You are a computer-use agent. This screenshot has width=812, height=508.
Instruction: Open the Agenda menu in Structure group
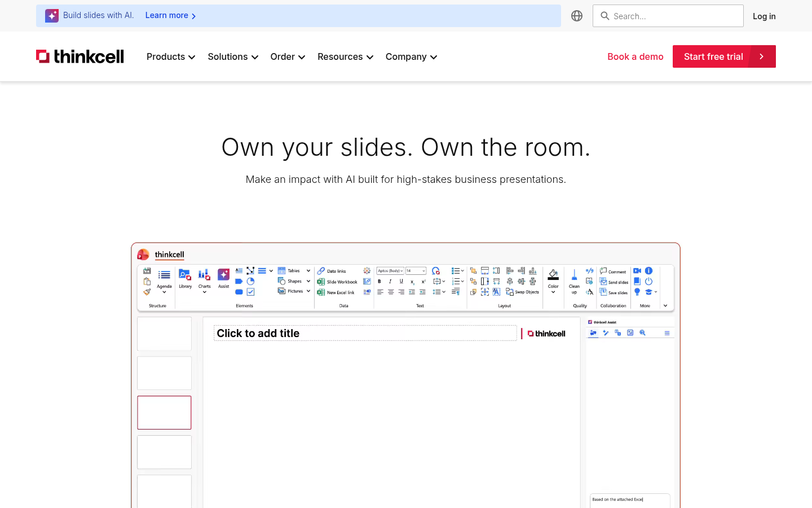pos(164,281)
